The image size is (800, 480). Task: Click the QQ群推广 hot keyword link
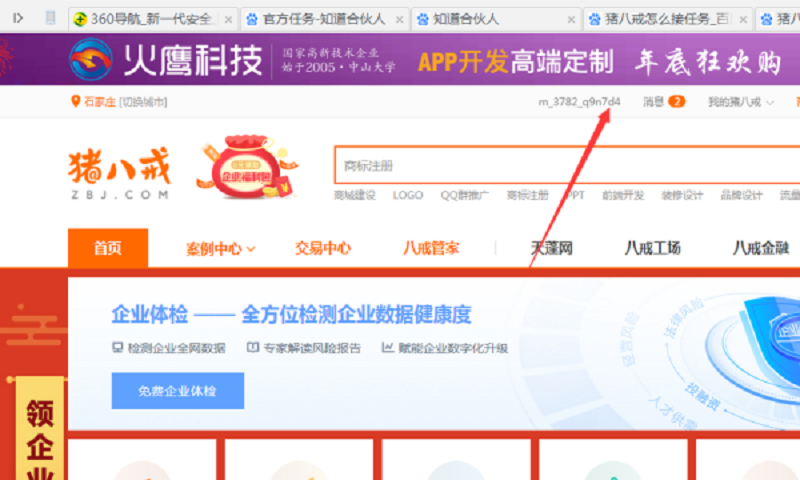tap(464, 195)
